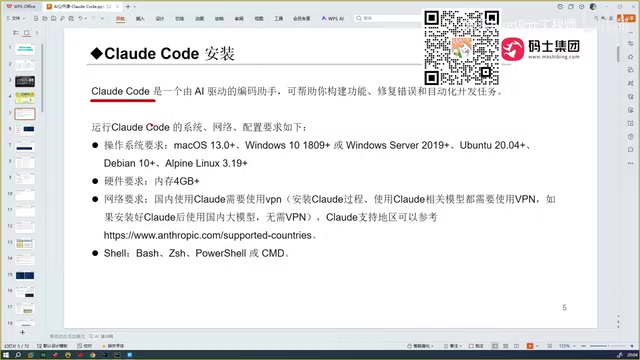The image size is (640, 360).
Task: Switch to outline view in slide panel
Action: tap(16, 33)
